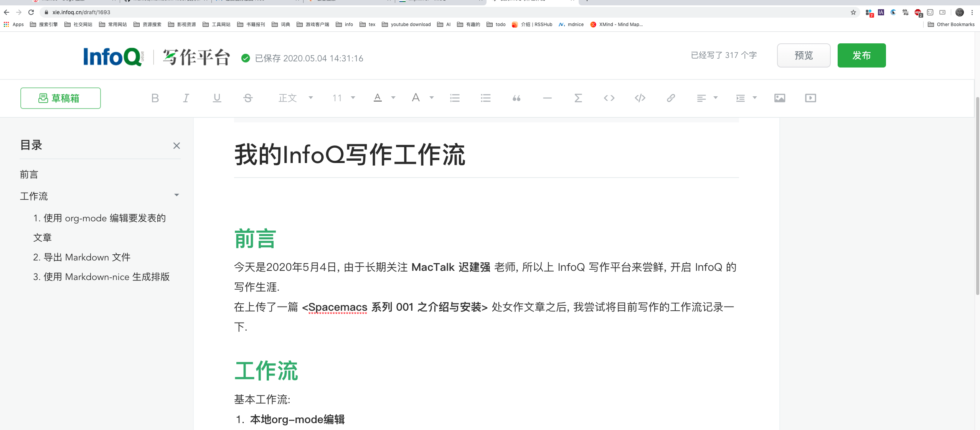Bookmark this page with the star icon
Image resolution: width=980 pixels, height=430 pixels.
pos(853,12)
